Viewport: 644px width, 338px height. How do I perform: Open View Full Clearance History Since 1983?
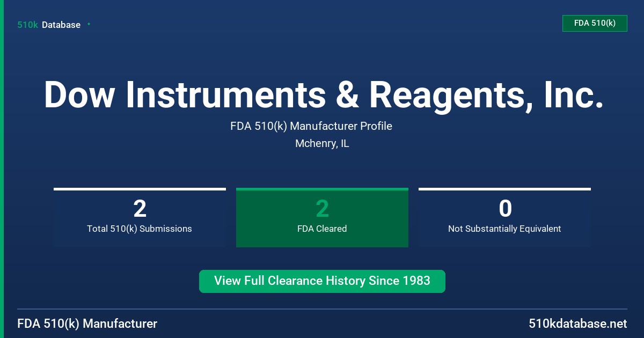322,281
